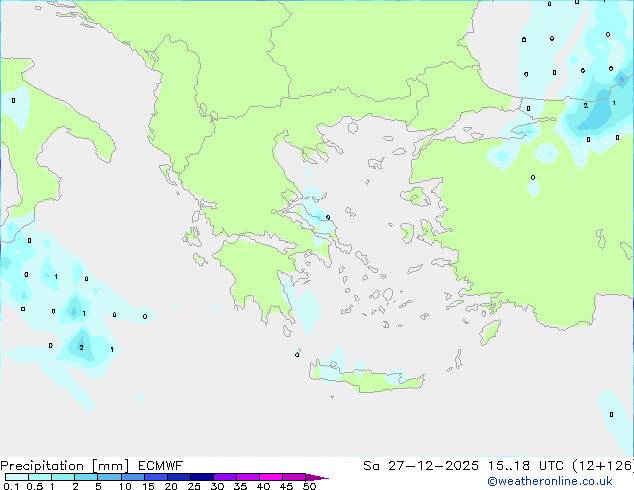Pick the legend swatch between 10 and 15
The width and height of the screenshot is (634, 490).
tap(132, 477)
